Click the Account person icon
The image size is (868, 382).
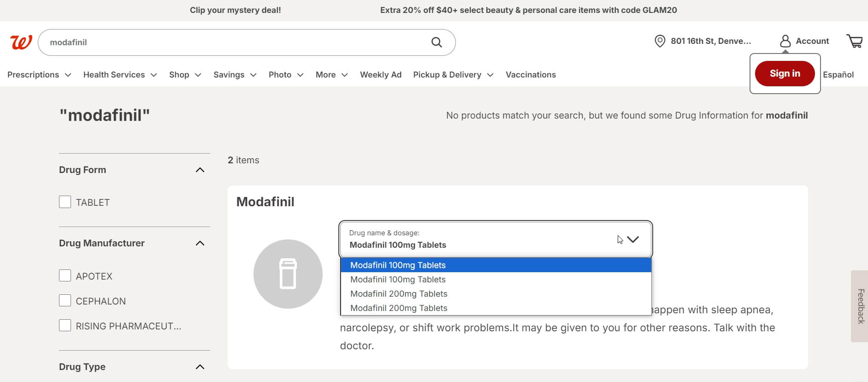point(785,41)
